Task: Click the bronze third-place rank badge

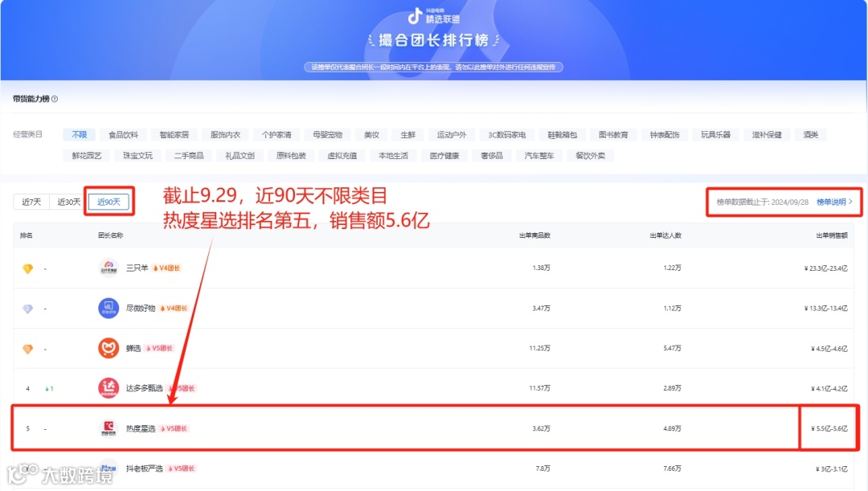Action: pyautogui.click(x=27, y=349)
